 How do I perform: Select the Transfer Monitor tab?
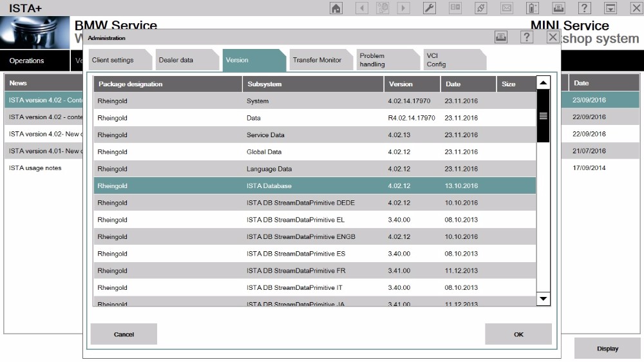tap(317, 60)
